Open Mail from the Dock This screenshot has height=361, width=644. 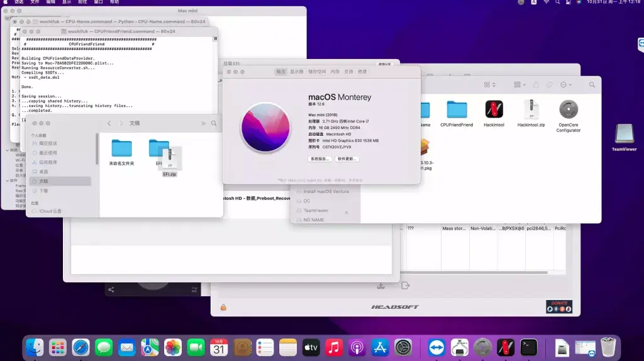(126, 348)
